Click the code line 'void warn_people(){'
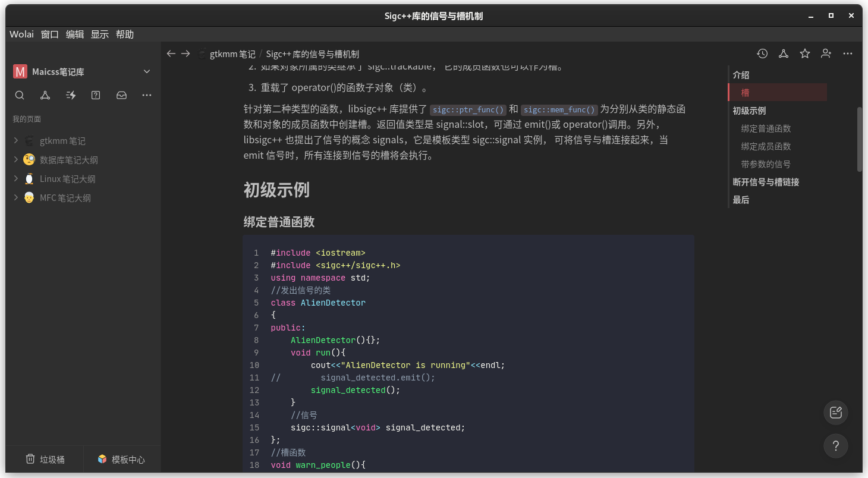This screenshot has height=478, width=868. [x=318, y=465]
